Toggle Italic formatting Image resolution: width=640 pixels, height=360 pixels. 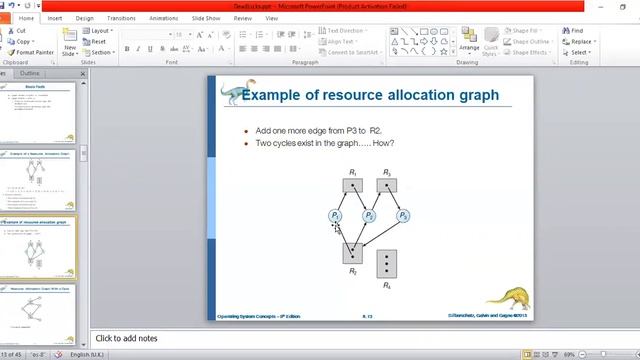point(138,49)
